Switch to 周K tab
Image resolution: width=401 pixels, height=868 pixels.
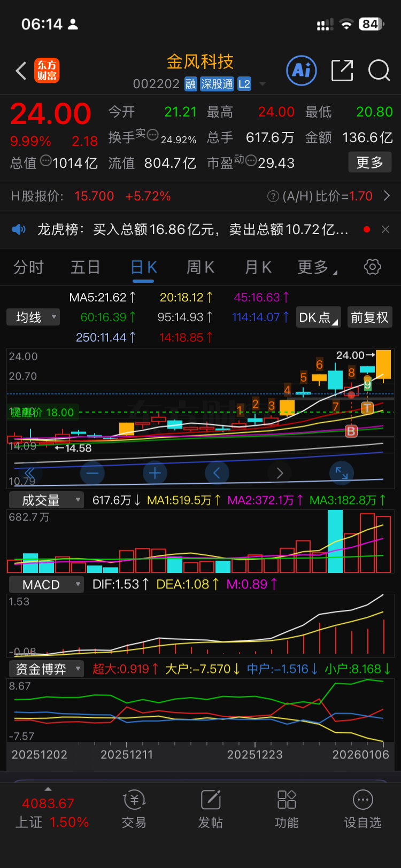pos(200,267)
